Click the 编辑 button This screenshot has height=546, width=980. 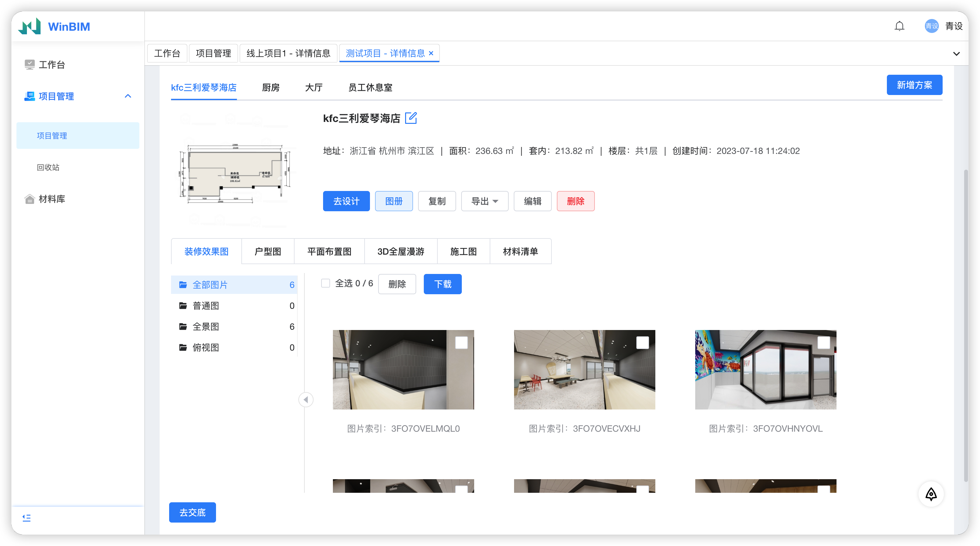pyautogui.click(x=532, y=201)
